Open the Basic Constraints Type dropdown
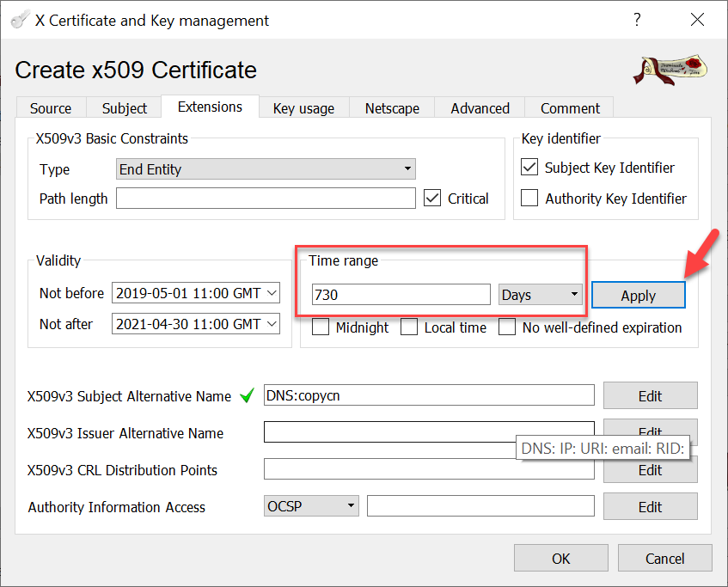The image size is (728, 587). [266, 169]
